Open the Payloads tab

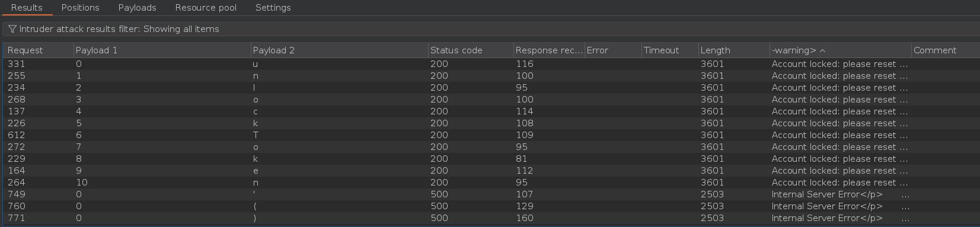point(137,8)
